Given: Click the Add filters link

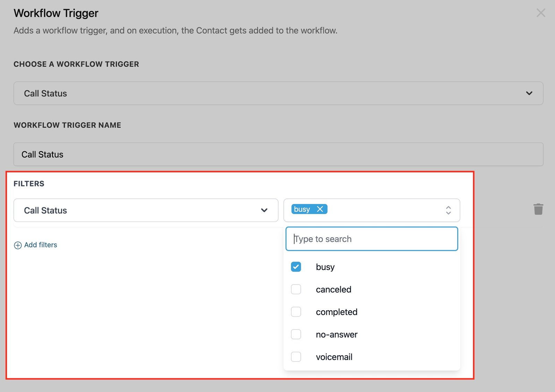Looking at the screenshot, I should (41, 245).
